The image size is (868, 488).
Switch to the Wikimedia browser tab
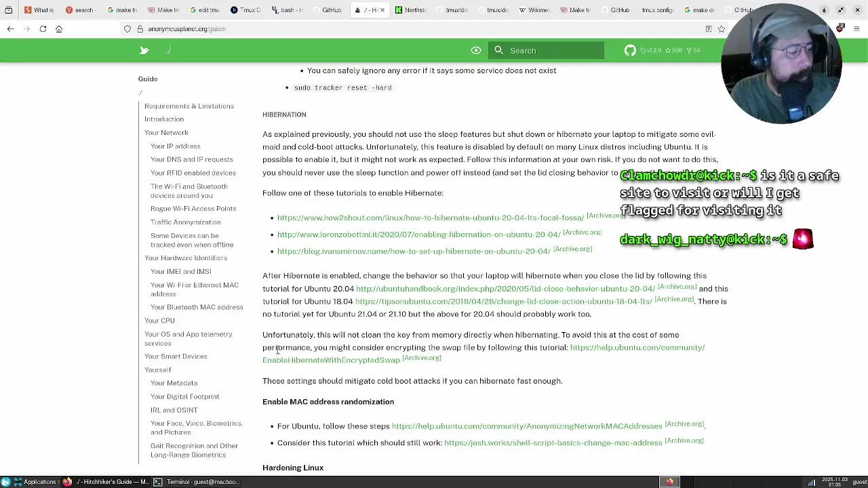tap(534, 10)
